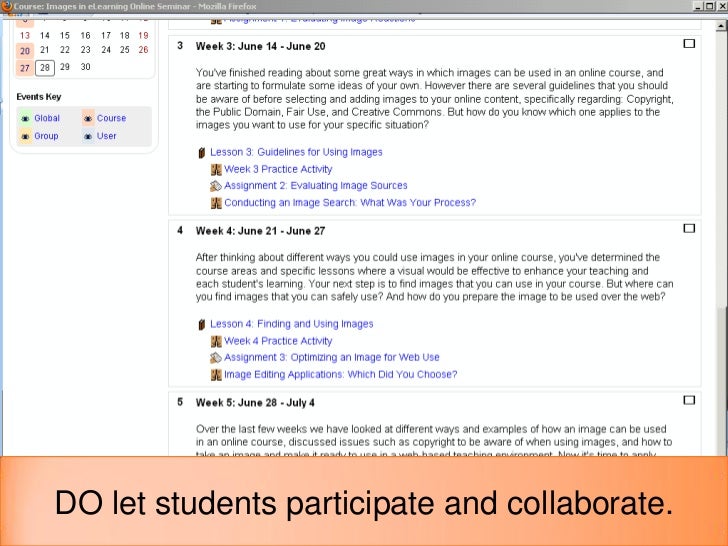728x546 pixels.
Task: Click the Week 3: June 14 - June 20 heading
Action: (x=260, y=46)
